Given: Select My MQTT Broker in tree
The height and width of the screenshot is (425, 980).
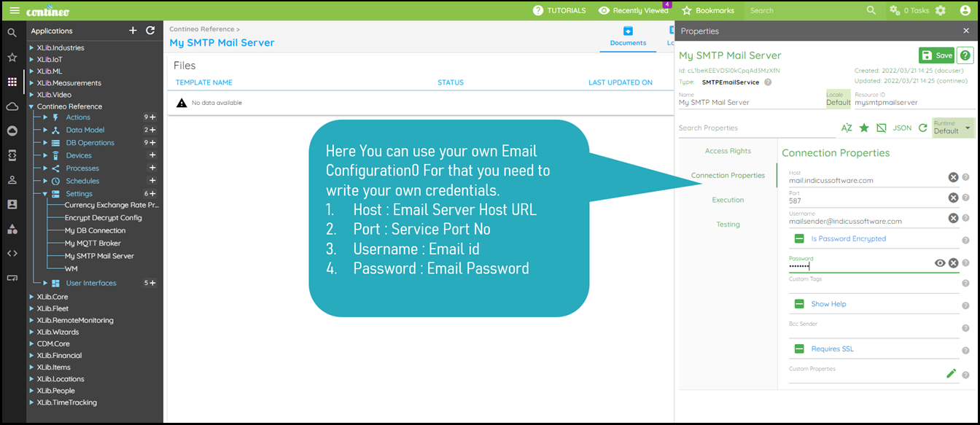Looking at the screenshot, I should click(93, 243).
